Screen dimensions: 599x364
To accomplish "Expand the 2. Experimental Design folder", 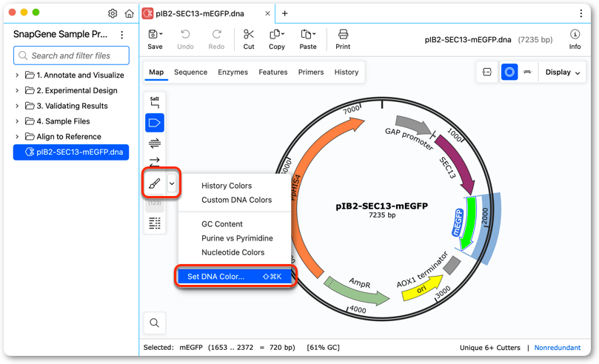I will 17,90.
